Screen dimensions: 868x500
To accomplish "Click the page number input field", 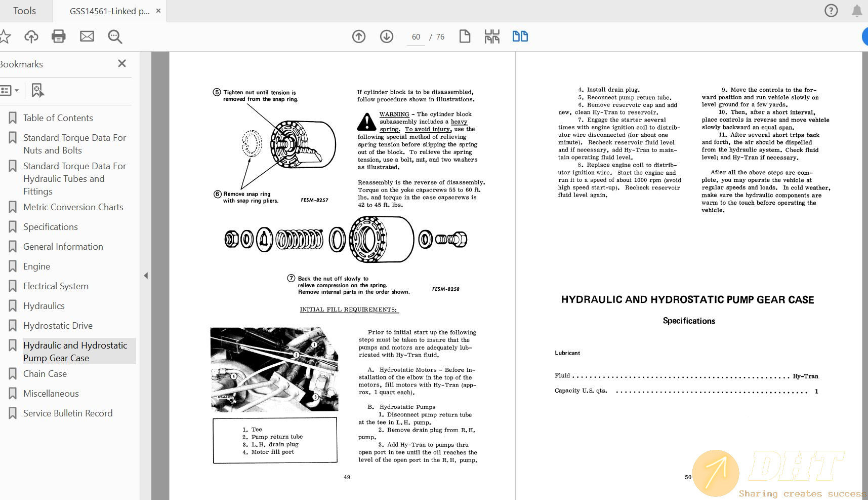I will pyautogui.click(x=416, y=37).
